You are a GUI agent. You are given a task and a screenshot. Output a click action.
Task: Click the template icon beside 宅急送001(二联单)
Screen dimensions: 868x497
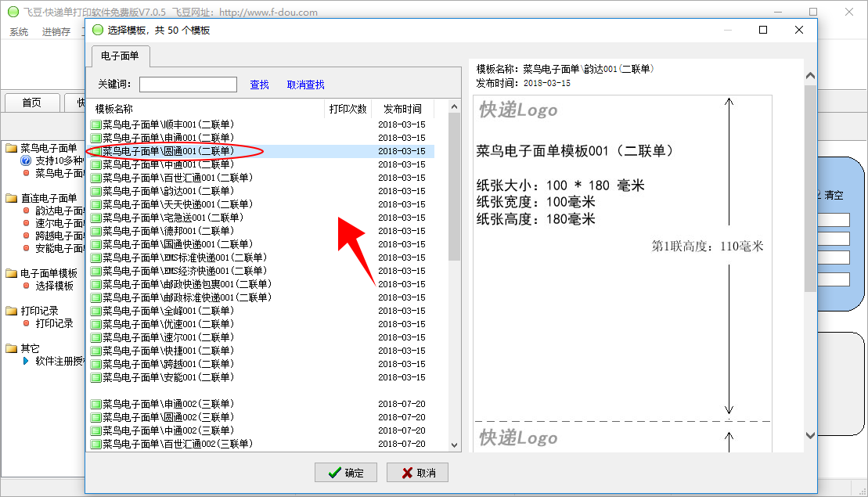(x=95, y=218)
